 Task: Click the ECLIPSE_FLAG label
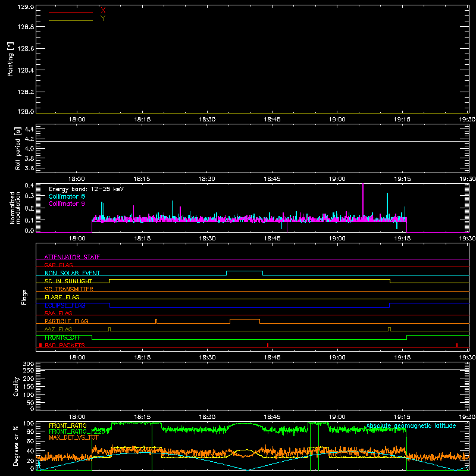(65, 305)
